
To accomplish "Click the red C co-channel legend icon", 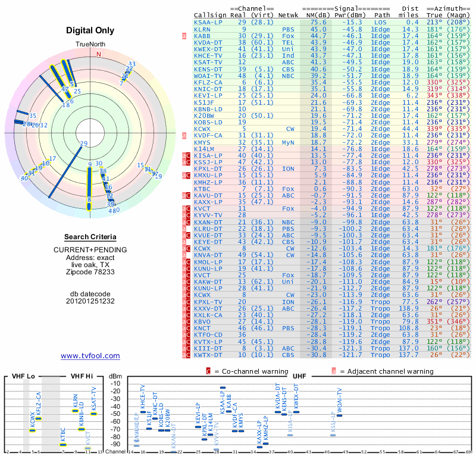I will click(208, 371).
